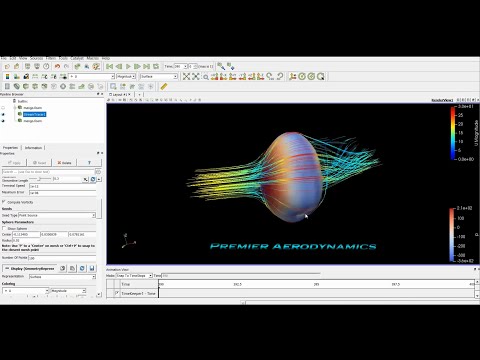
Task: Open the animation Mode Snap To TimeSteps dropdown
Action: [x=134, y=276]
